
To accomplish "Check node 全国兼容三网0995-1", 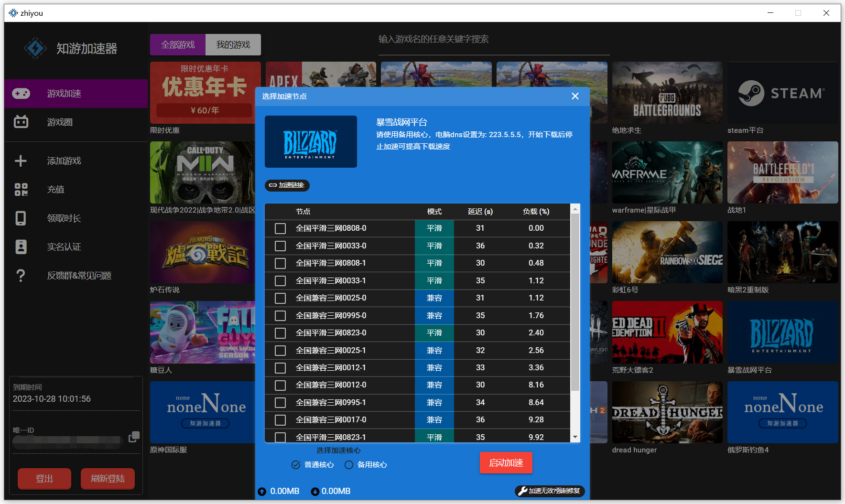I will pos(280,403).
